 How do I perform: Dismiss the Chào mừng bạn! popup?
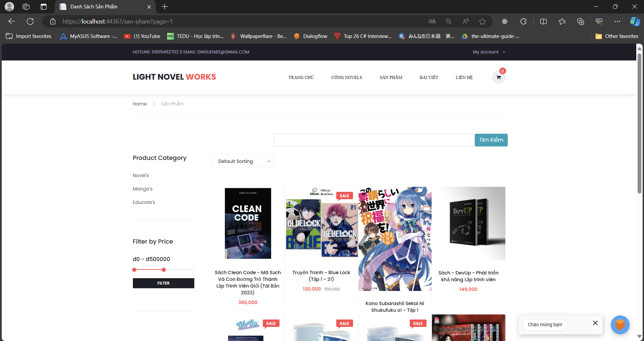[595, 323]
